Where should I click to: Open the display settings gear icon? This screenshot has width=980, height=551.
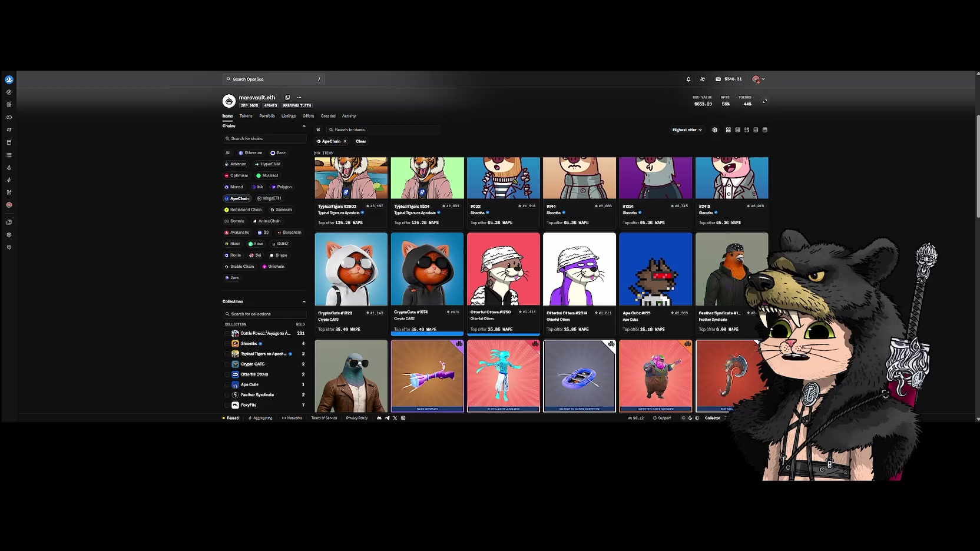coord(715,130)
